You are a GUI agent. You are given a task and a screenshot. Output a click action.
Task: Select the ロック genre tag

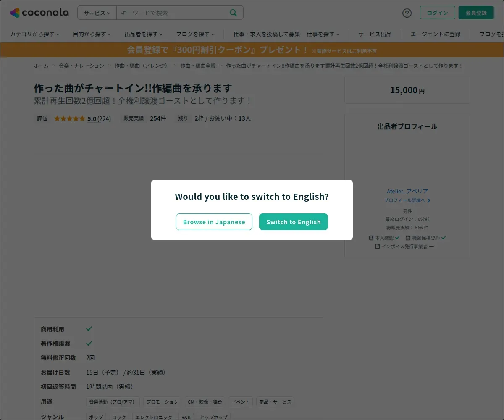(x=119, y=417)
